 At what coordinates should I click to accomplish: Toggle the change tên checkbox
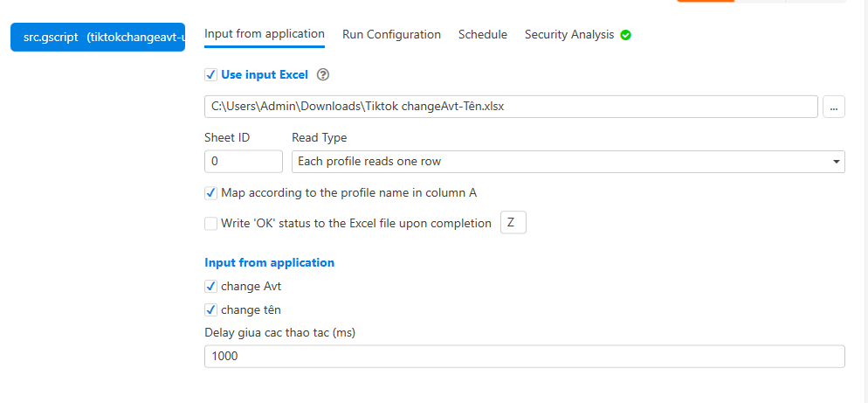coord(210,310)
